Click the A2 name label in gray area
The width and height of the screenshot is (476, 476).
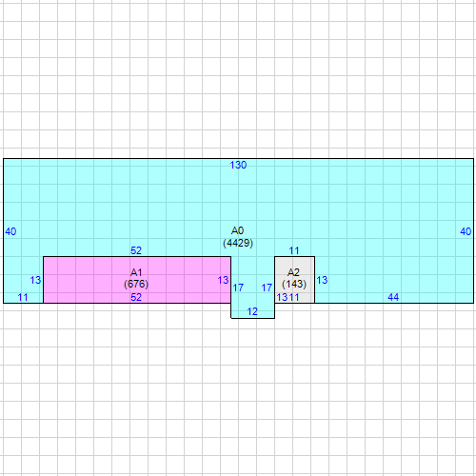click(293, 272)
